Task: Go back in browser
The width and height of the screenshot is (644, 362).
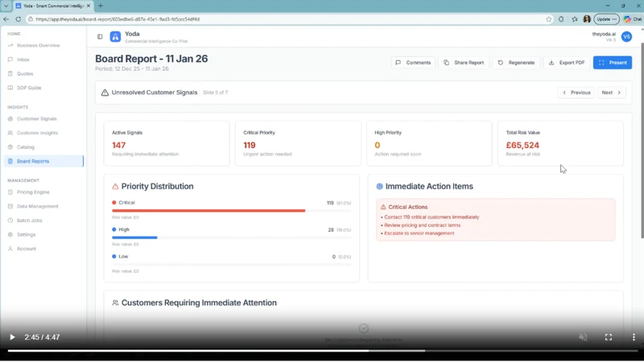Action: tap(6, 19)
